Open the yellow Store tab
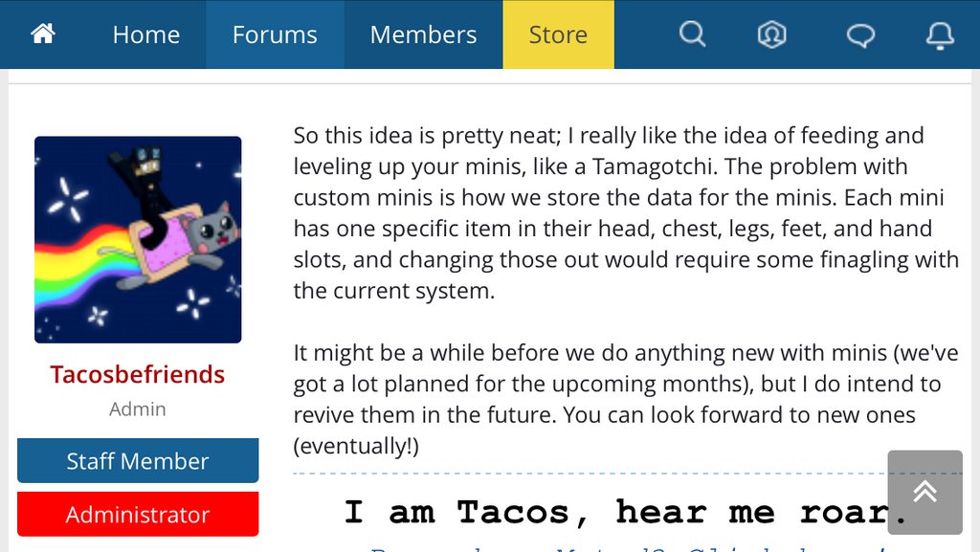The width and height of the screenshot is (980, 552). click(558, 34)
